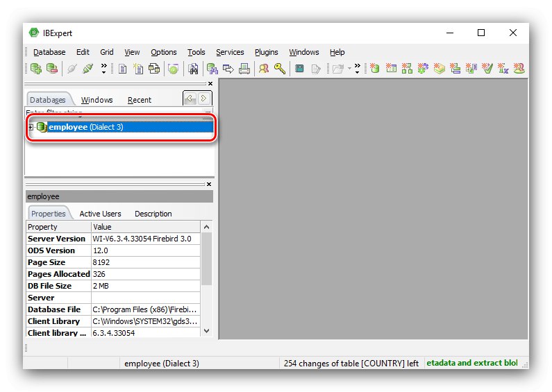Screen dimensions: 552x392
Task: Click the Page Size value 8192
Action: 146,262
